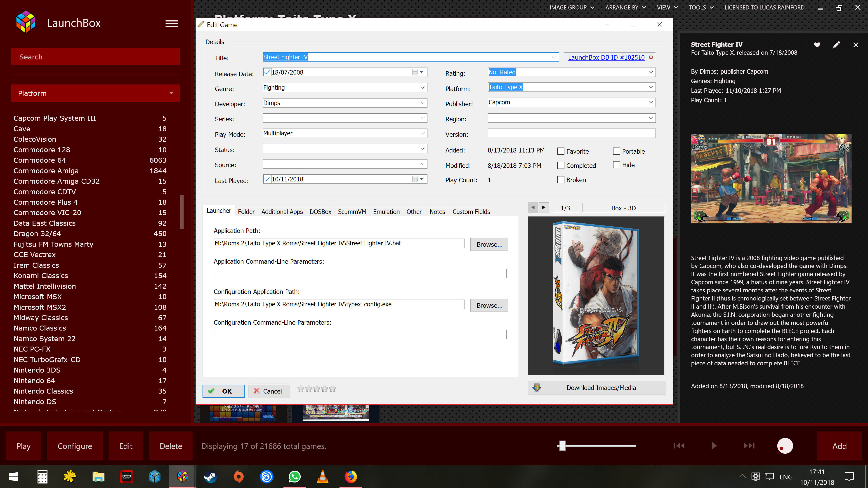Open the TOOLS menu
The width and height of the screenshot is (868, 488).
click(x=701, y=7)
